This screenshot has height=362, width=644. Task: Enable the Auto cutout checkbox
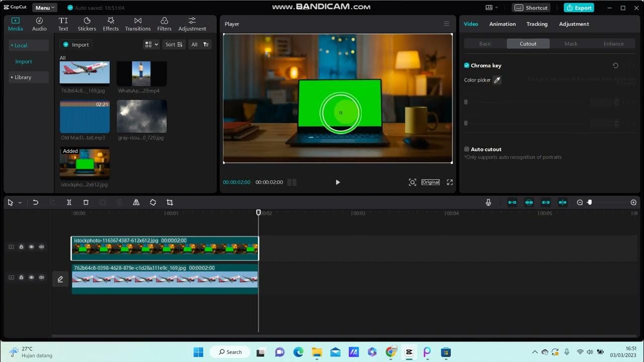coord(466,149)
